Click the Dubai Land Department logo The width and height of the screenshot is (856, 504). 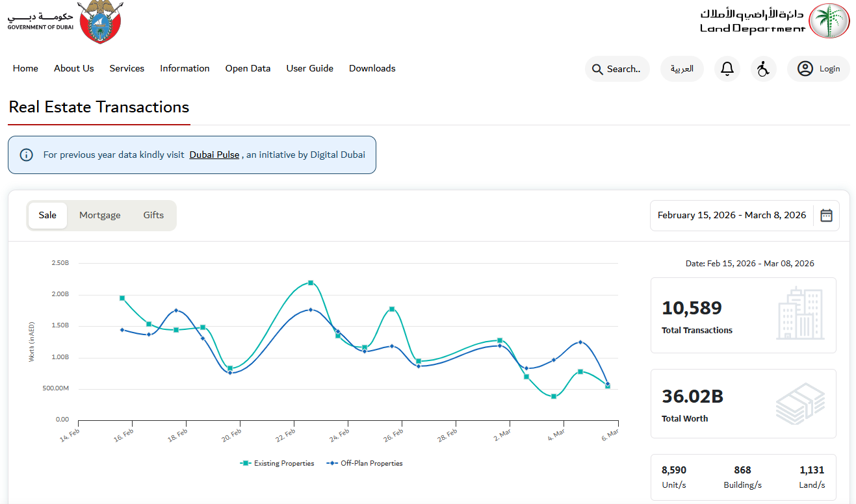774,21
